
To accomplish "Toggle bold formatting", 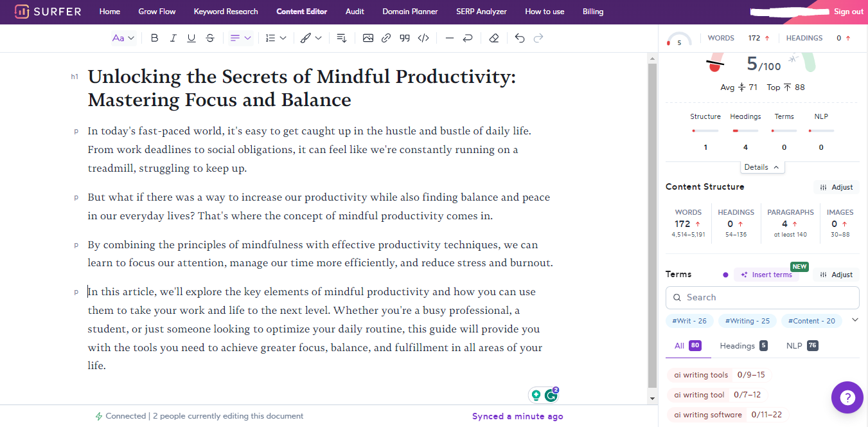I will (x=154, y=38).
